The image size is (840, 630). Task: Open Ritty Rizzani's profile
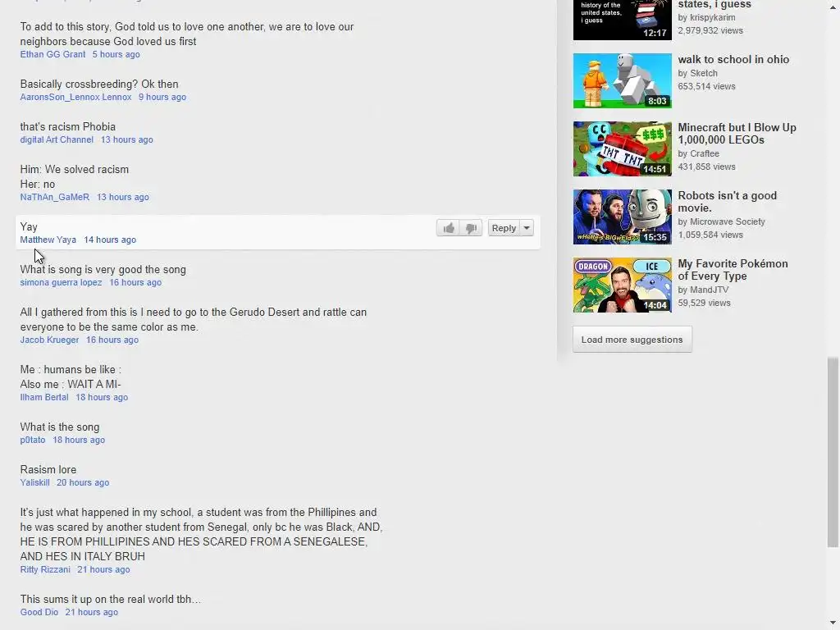coord(45,569)
